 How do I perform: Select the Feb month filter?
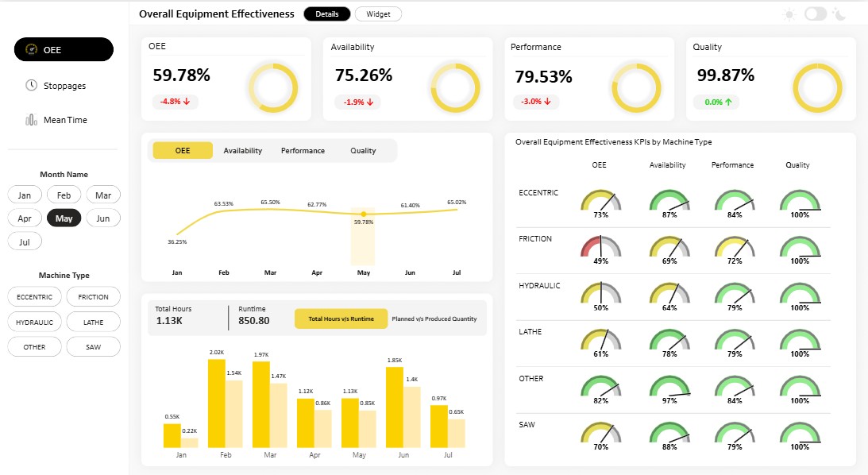pos(64,195)
